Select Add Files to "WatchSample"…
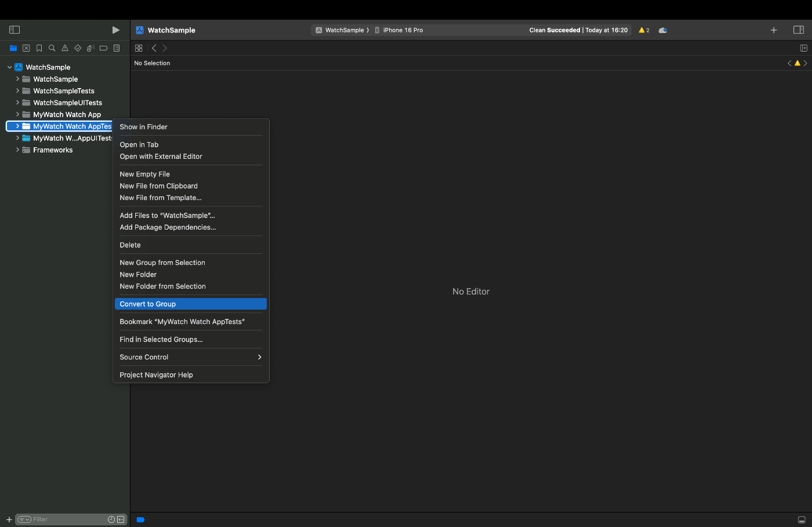The height and width of the screenshot is (527, 812). (191, 216)
